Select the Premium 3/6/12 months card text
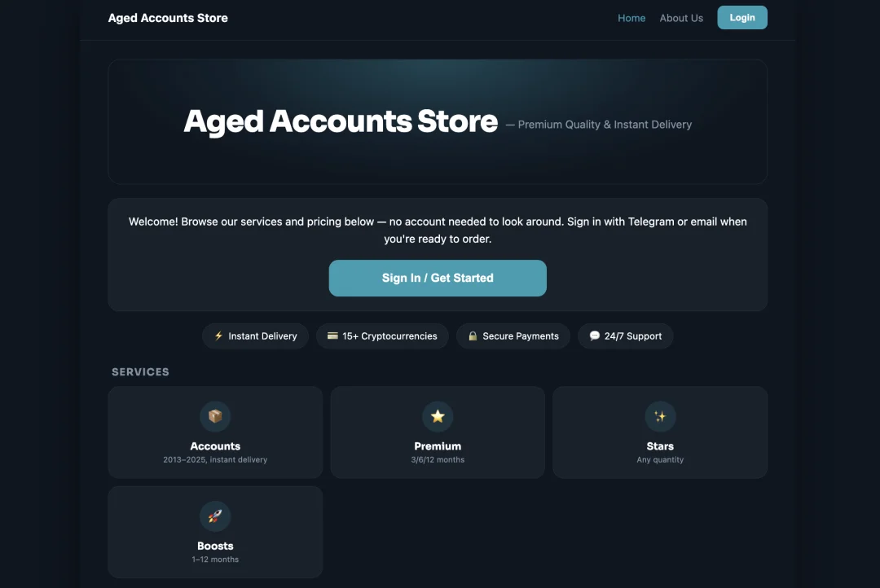The image size is (880, 588). 438,459
